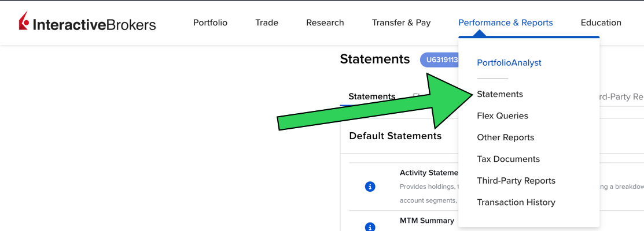
Task: Click the info icon beside MTM Summary
Action: pyautogui.click(x=370, y=226)
